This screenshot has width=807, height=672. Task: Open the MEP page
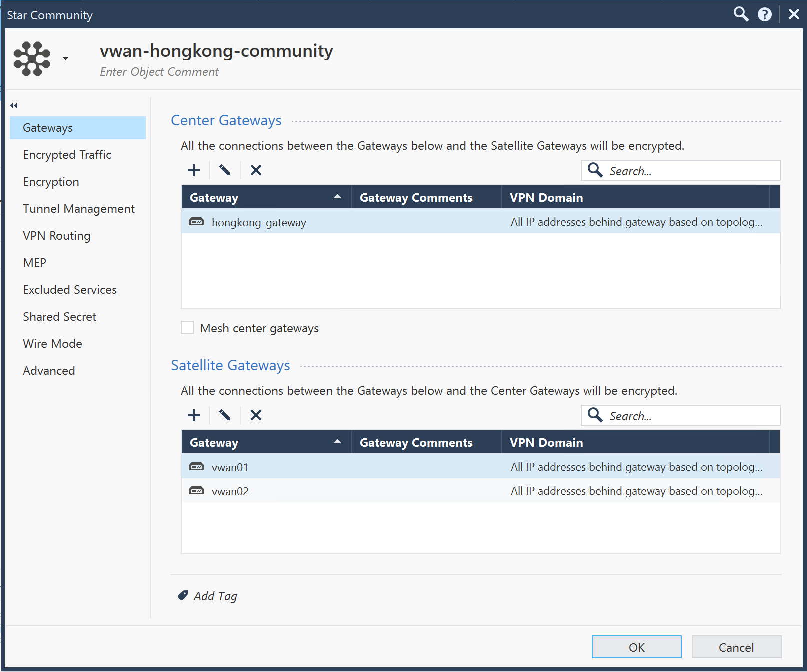(78, 263)
